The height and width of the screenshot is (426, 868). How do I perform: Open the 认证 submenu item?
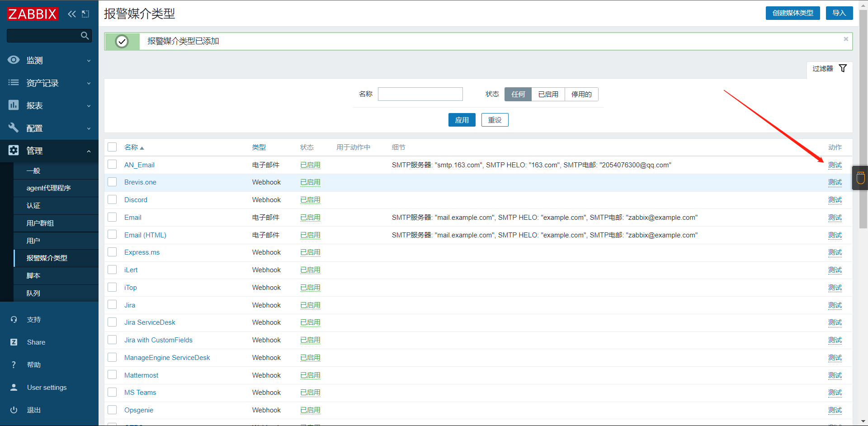point(56,206)
